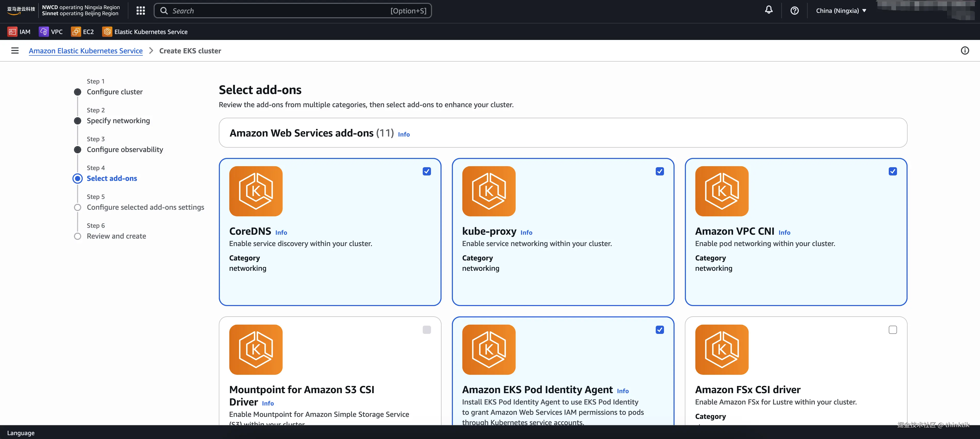The width and height of the screenshot is (980, 439).
Task: Open the services grid menu icon
Action: [141, 11]
